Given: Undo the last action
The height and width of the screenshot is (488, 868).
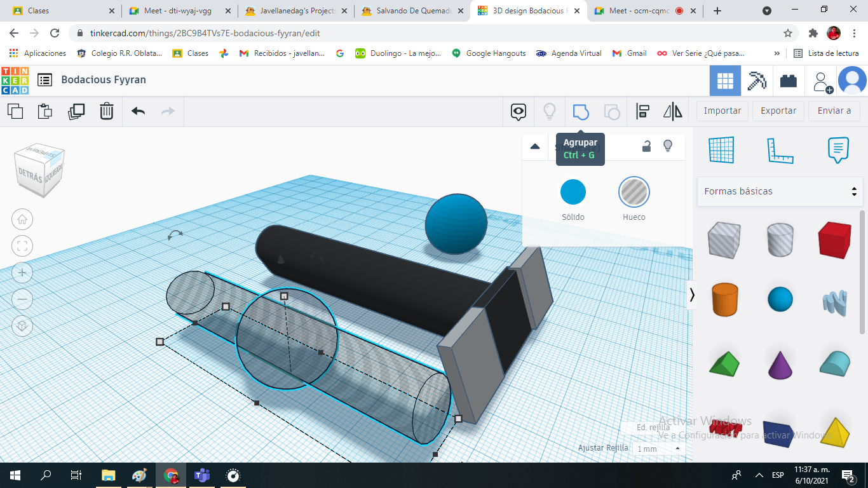Looking at the screenshot, I should point(139,111).
